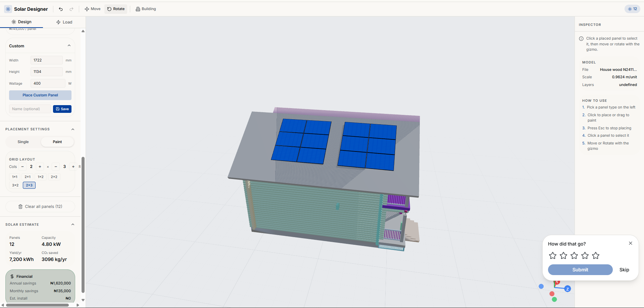Select Paint placement mode
Image resolution: width=644 pixels, height=308 pixels.
click(x=57, y=142)
